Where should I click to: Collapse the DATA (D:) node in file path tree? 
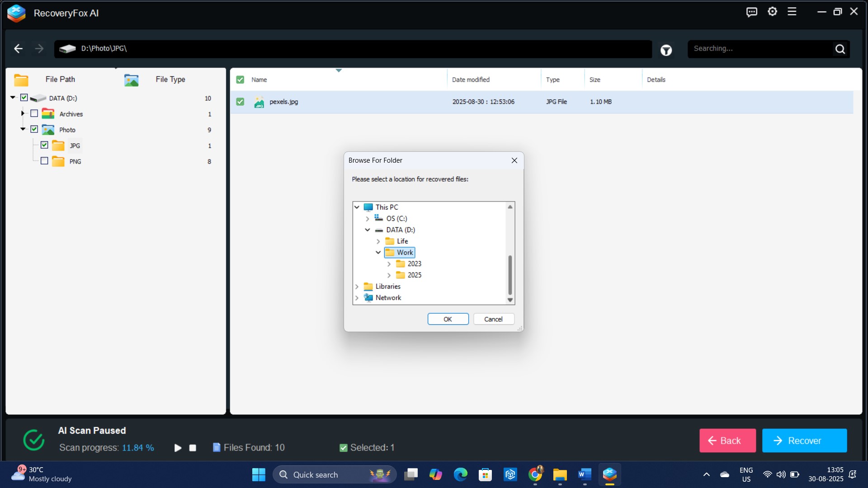13,98
